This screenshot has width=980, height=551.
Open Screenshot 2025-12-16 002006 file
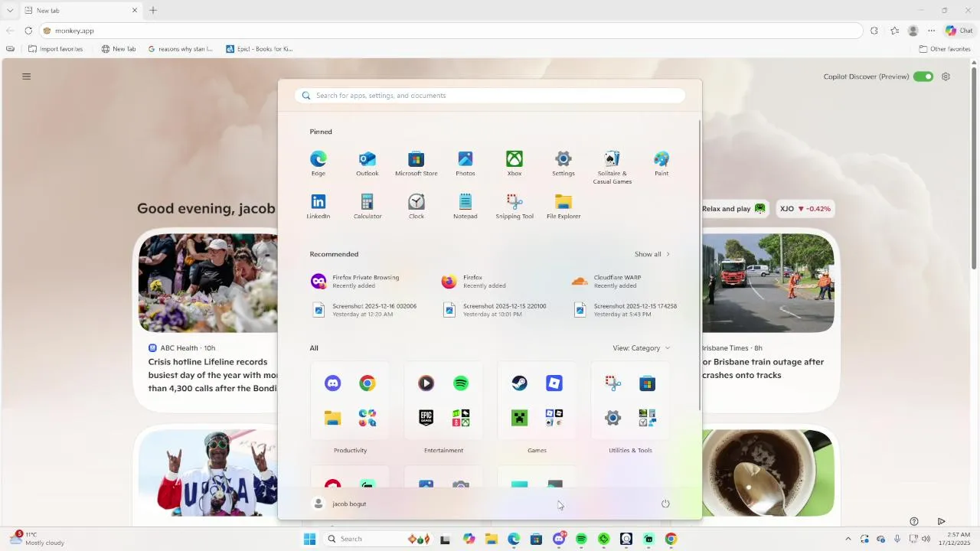tap(366, 310)
